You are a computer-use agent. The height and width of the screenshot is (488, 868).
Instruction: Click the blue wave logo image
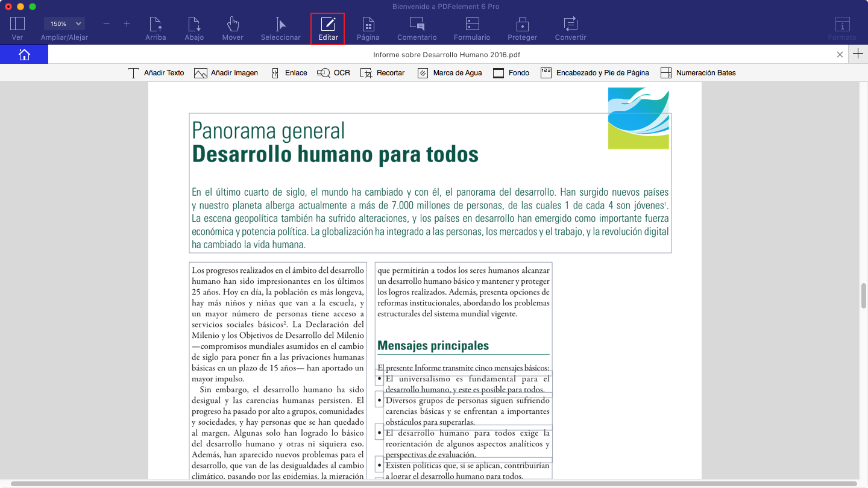[638, 118]
